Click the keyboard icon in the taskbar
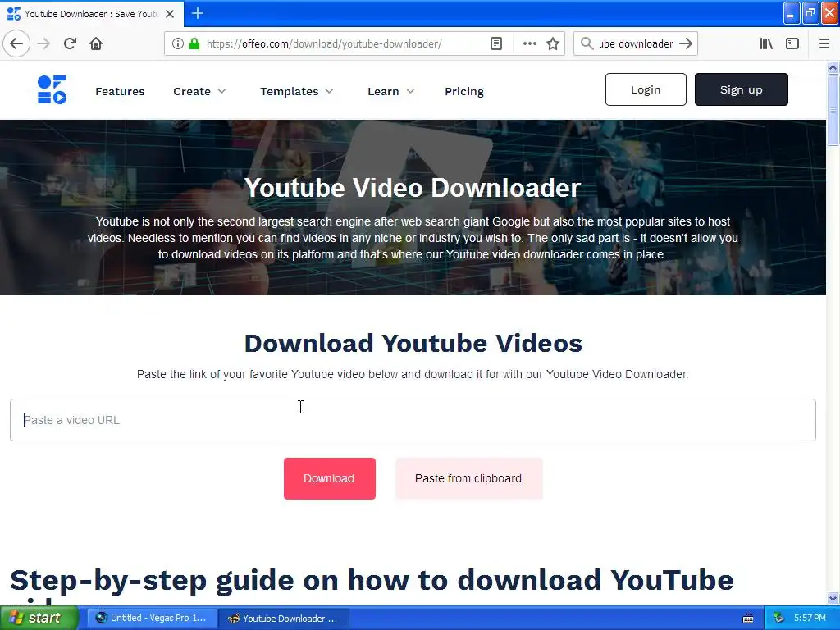 pyautogui.click(x=748, y=619)
